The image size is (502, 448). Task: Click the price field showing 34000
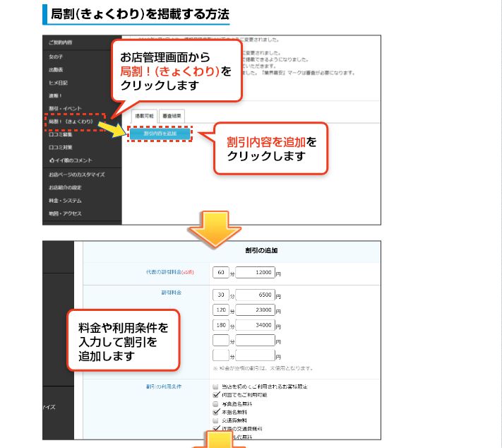point(255,325)
